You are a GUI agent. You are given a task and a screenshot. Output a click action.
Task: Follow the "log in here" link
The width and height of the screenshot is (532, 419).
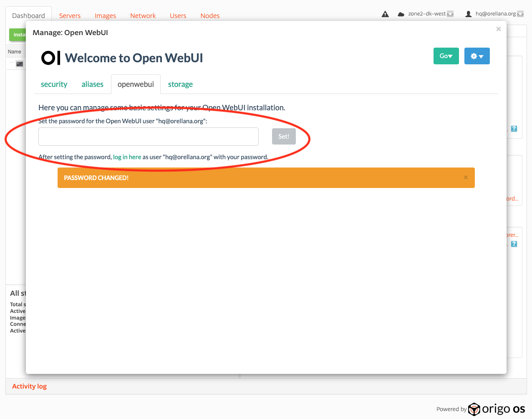point(127,157)
